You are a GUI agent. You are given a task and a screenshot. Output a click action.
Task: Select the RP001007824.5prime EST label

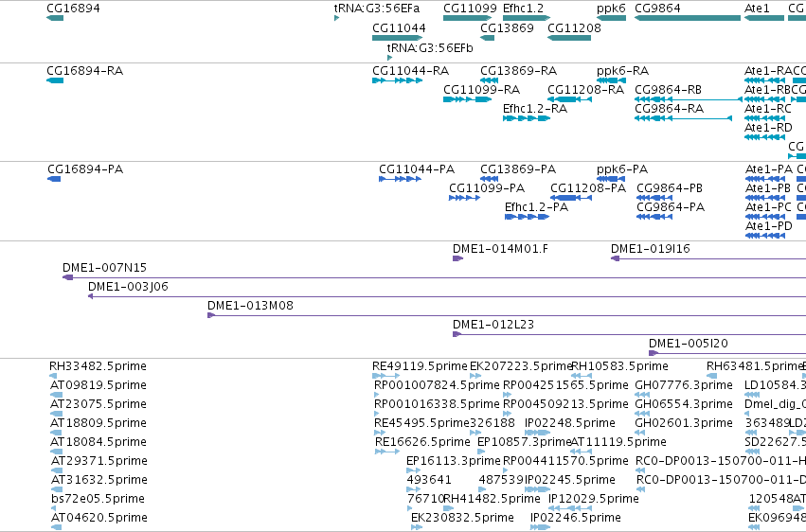[437, 385]
